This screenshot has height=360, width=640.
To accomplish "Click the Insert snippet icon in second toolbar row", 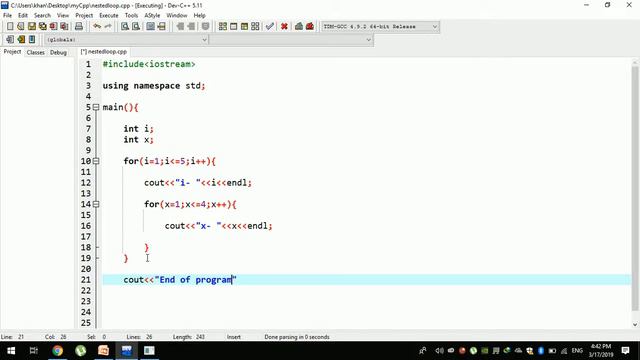I will (x=10, y=40).
